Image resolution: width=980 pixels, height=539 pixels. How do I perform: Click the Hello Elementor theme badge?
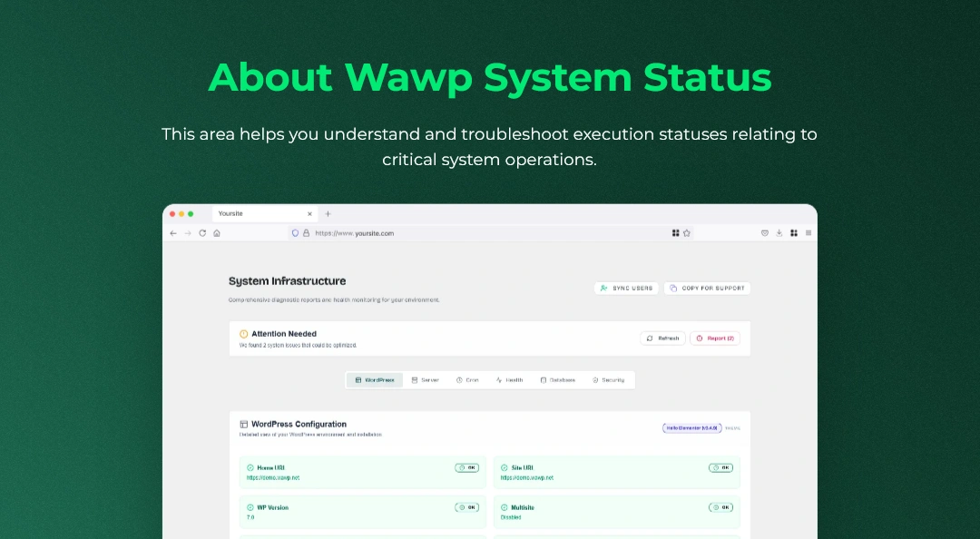pyautogui.click(x=691, y=428)
